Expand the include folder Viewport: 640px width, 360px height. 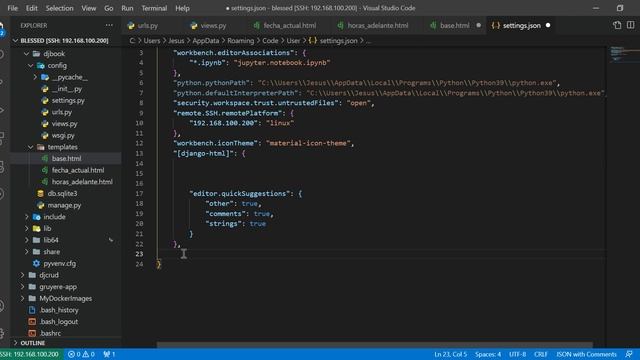[x=27, y=217]
